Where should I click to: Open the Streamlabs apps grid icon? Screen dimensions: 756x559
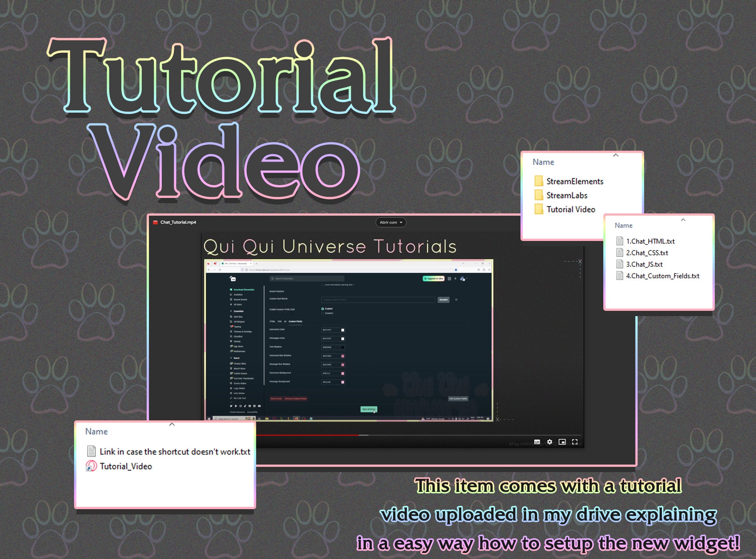click(449, 279)
